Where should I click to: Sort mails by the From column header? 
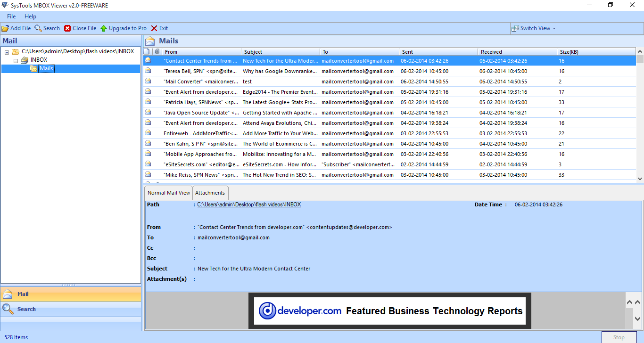[x=201, y=52]
